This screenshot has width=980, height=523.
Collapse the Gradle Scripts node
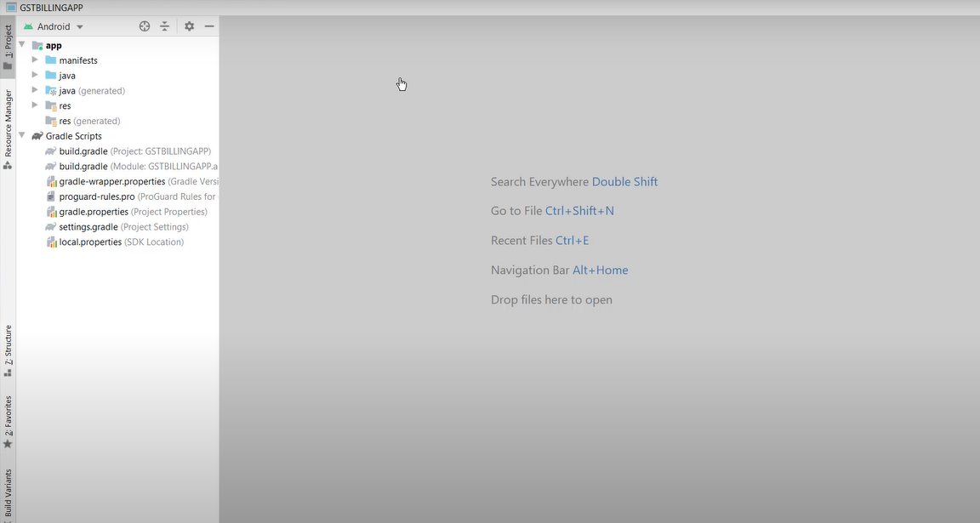click(22, 136)
